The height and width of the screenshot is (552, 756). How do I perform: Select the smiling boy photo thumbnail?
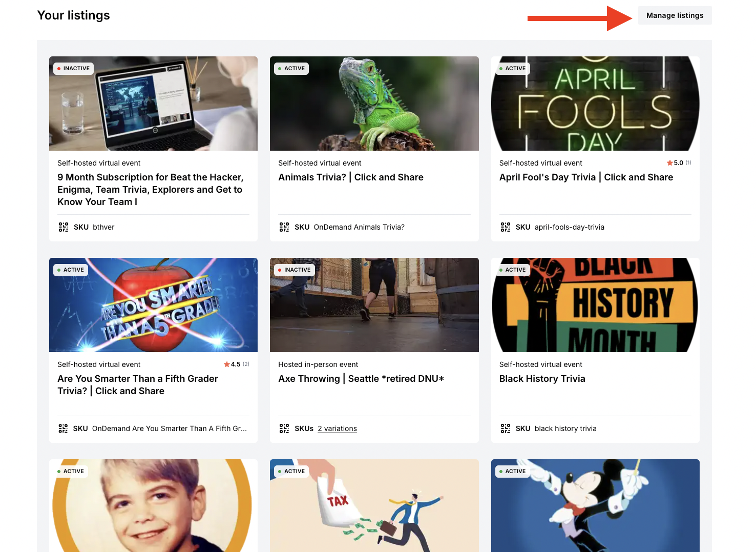coord(153,505)
